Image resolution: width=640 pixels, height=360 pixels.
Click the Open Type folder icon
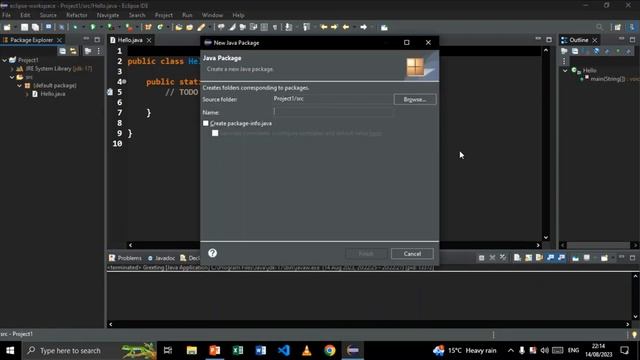pos(179,27)
